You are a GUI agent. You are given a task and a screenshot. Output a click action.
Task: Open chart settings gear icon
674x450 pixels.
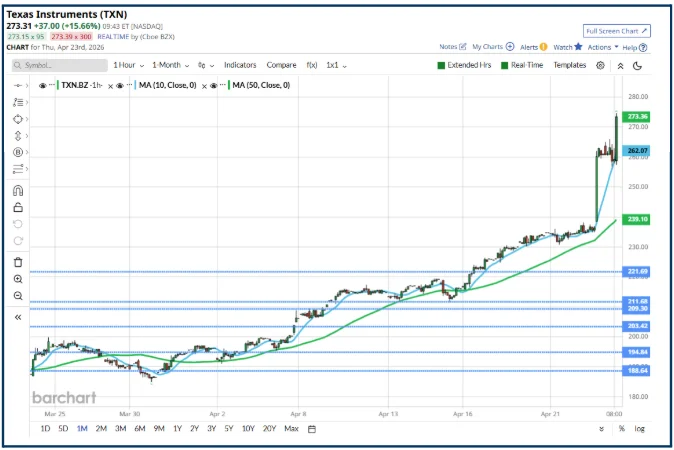point(600,65)
